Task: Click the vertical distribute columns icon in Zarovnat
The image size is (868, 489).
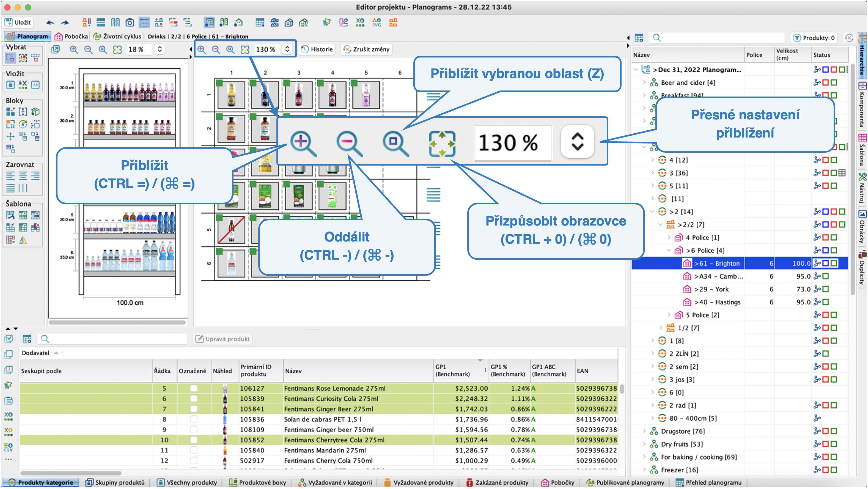Action: click(23, 188)
